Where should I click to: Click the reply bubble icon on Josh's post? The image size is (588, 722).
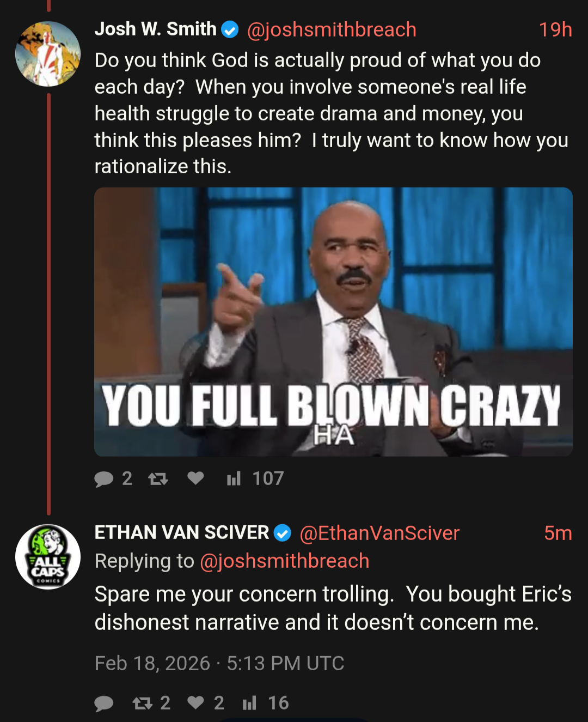coord(103,479)
